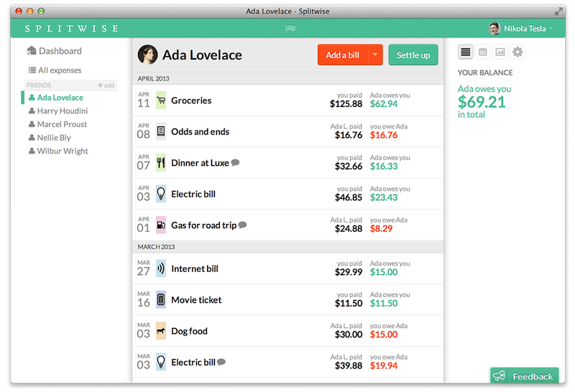Open All expenses
Screen dimensions: 575x392
pos(55,70)
